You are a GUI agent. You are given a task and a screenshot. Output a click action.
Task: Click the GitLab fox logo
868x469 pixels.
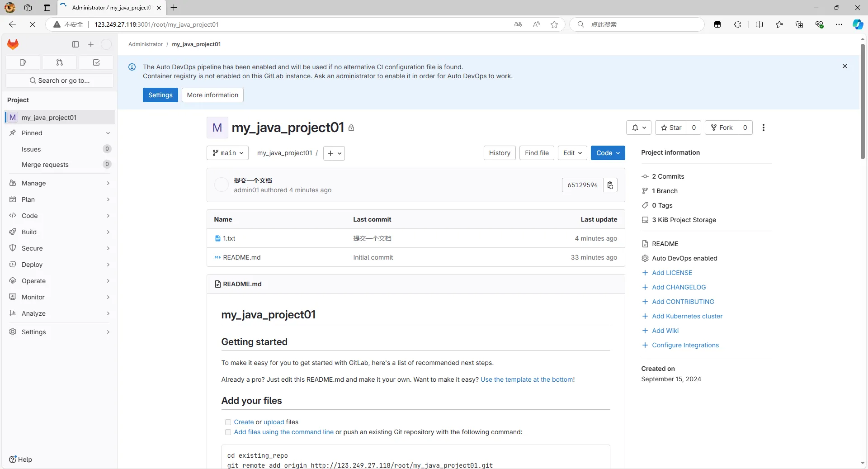click(x=13, y=44)
